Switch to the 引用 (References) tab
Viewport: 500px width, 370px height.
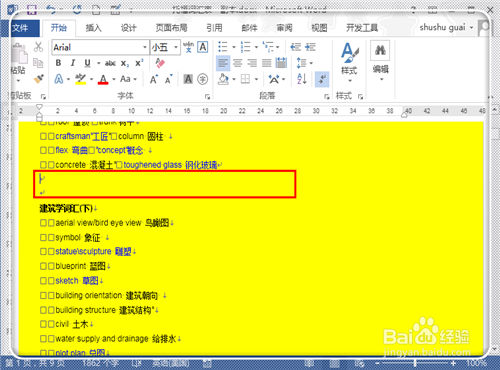point(214,28)
